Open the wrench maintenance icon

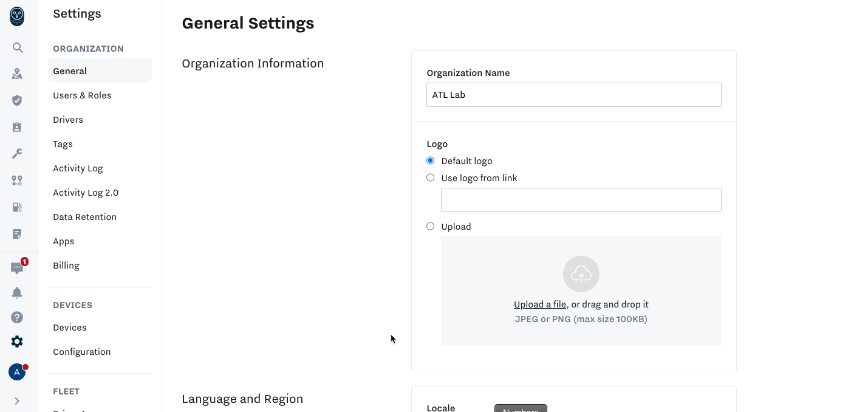(17, 154)
